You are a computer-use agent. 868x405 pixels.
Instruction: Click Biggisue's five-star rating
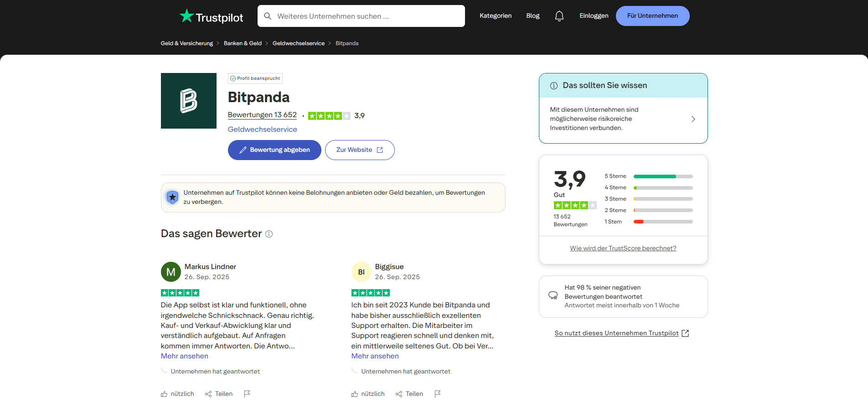point(371,293)
